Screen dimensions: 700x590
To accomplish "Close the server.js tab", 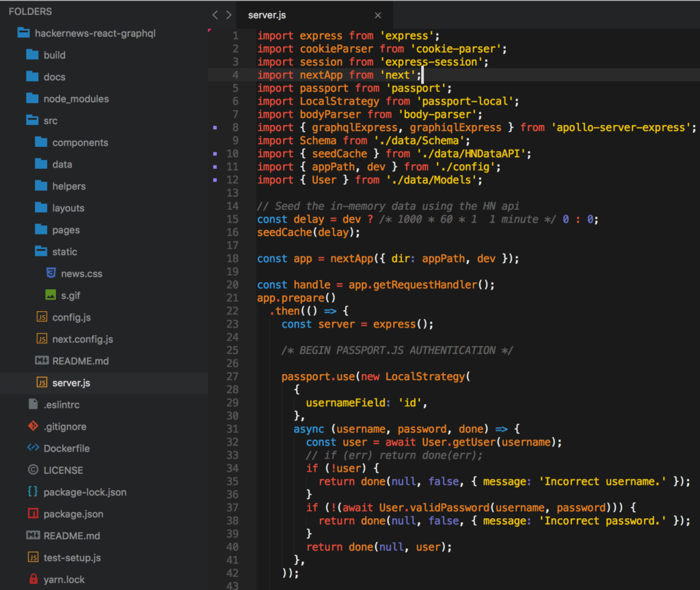I will (378, 15).
